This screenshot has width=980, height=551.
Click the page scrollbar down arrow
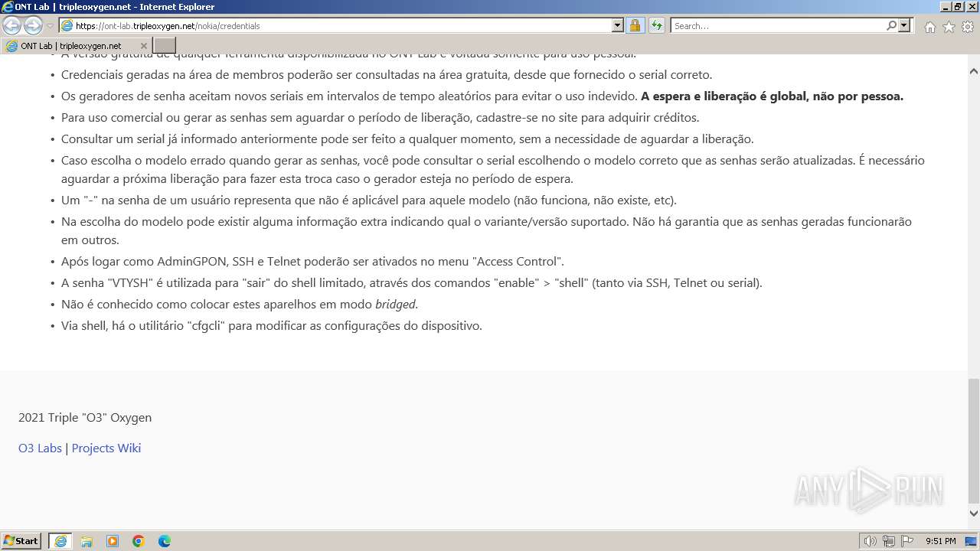974,514
